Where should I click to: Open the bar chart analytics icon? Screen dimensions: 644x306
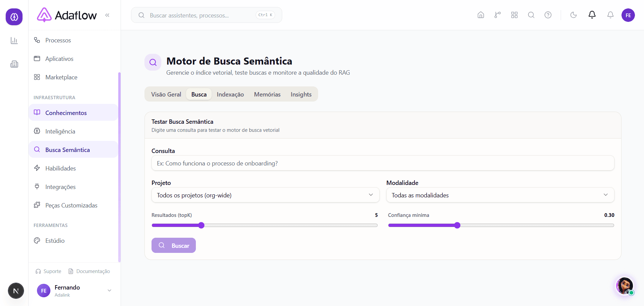pyautogui.click(x=14, y=41)
